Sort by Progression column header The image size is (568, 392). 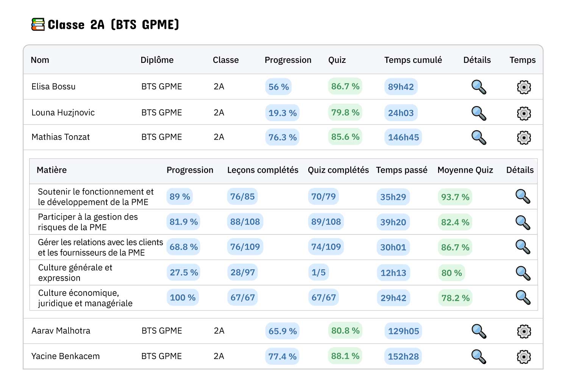288,60
